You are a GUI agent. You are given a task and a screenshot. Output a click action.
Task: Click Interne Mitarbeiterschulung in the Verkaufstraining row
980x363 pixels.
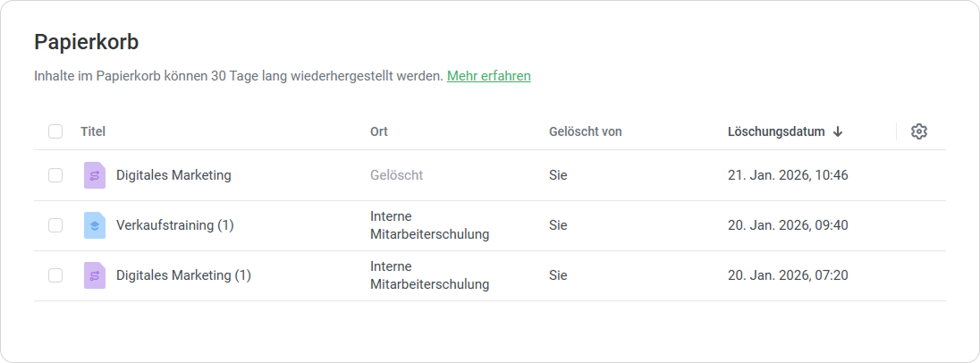point(429,225)
